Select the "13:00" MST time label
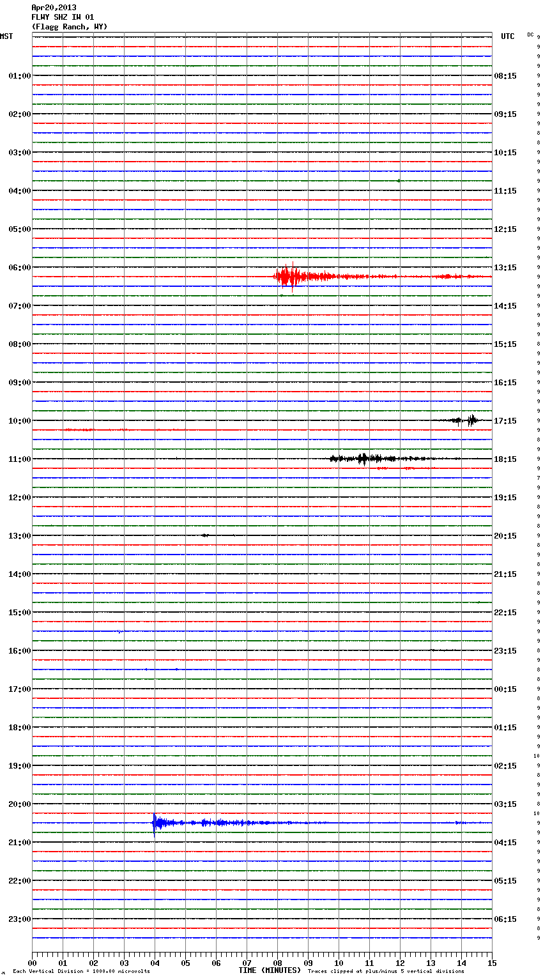 (x=20, y=536)
